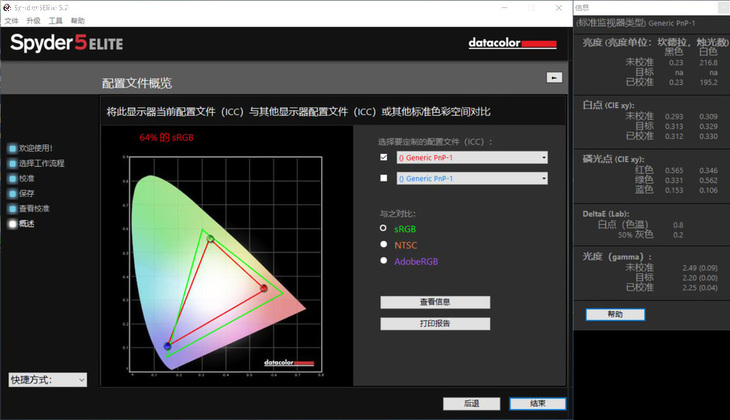Click the arrow icon beside 配置文件概览

552,77
